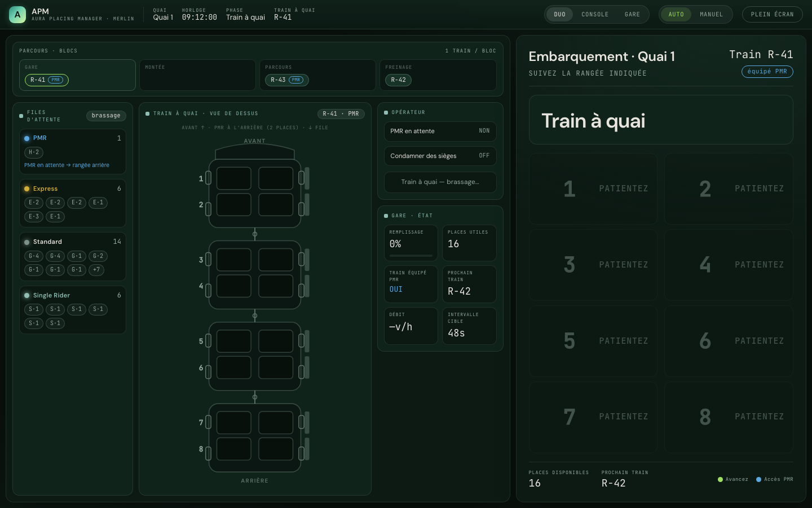Click the yellow Express queue dot
The height and width of the screenshot is (508, 812).
27,189
